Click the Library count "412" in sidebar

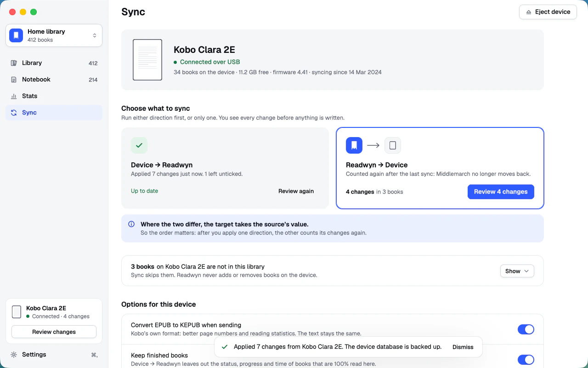point(93,63)
